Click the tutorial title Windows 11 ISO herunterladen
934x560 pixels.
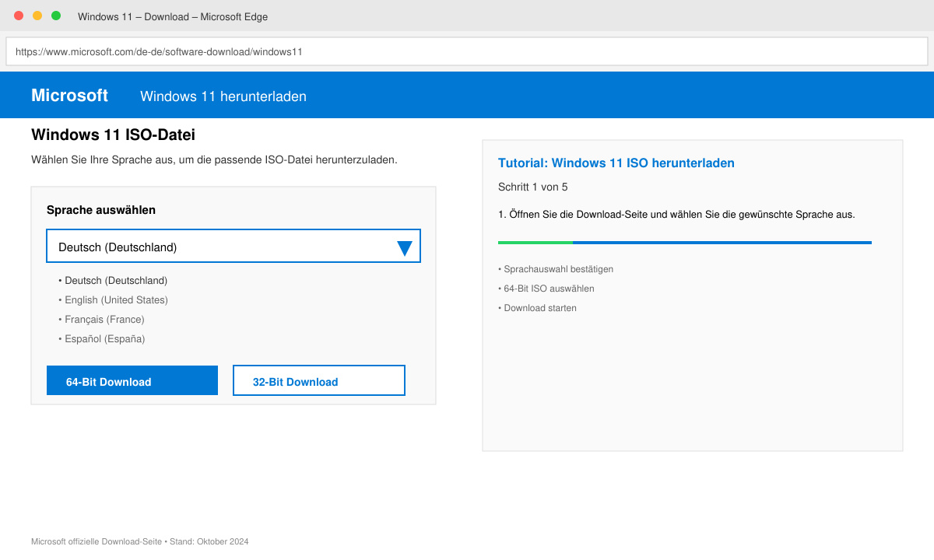(x=616, y=163)
